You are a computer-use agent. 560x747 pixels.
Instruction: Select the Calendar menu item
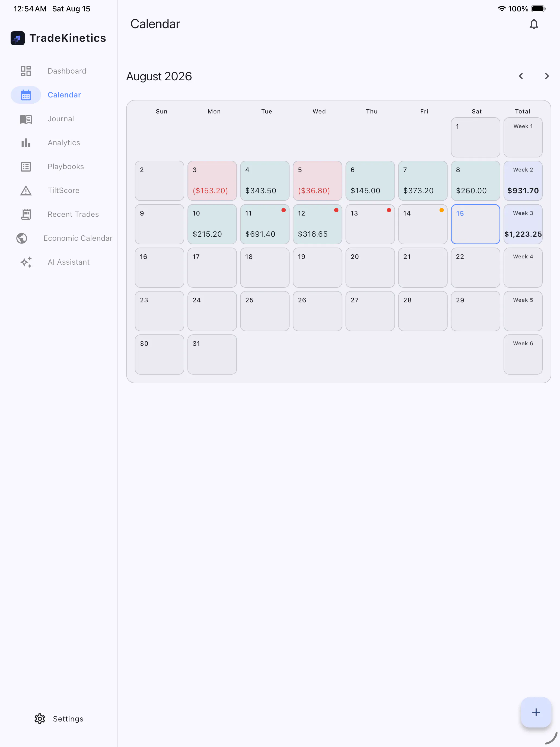click(64, 95)
